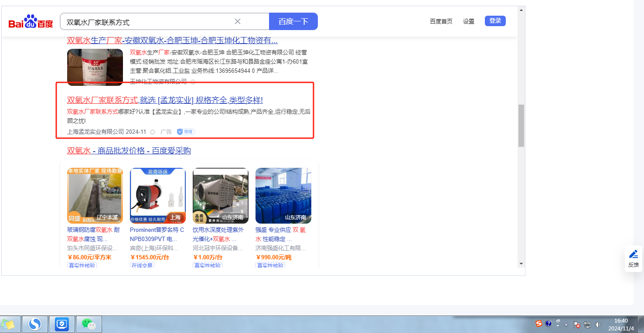This screenshot has width=644, height=333.
Task: Click the Show desktop button
Action: (x=641, y=324)
